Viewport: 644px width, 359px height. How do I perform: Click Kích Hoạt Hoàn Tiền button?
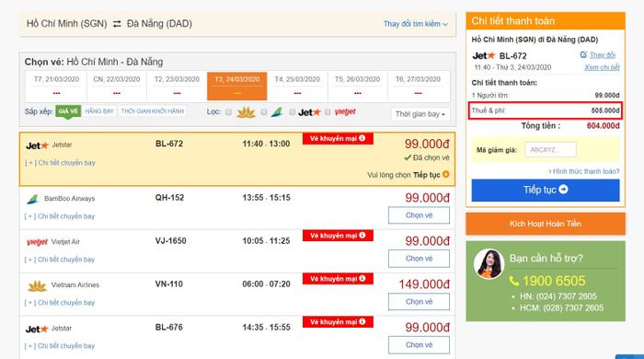tap(546, 224)
